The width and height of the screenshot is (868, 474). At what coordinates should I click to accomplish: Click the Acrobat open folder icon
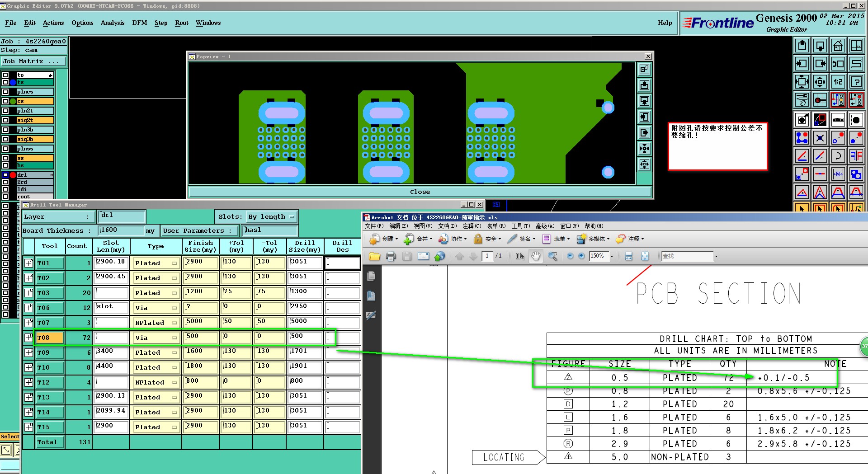[x=374, y=257]
